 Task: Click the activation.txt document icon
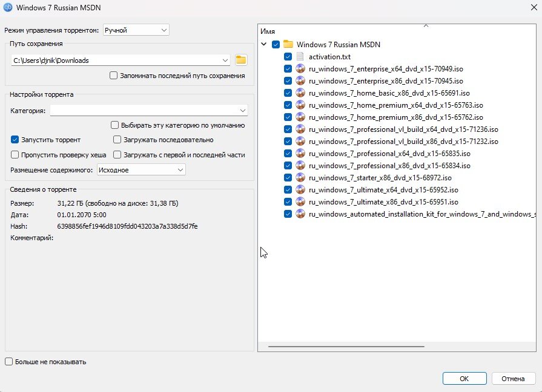[300, 56]
